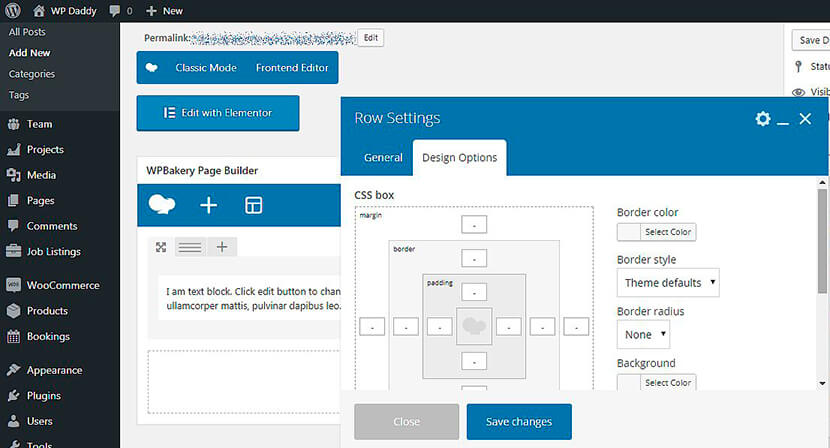Click the border left input field
830x448 pixels.
406,326
